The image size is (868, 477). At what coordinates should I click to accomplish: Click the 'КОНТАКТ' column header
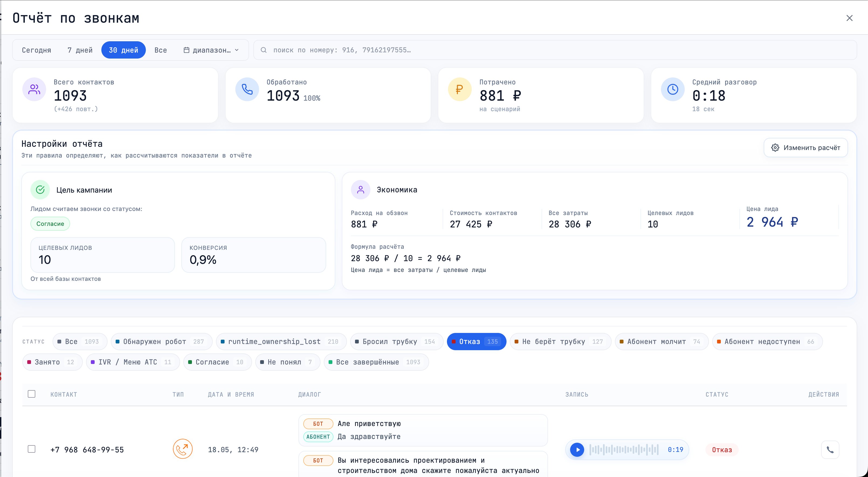click(x=64, y=394)
